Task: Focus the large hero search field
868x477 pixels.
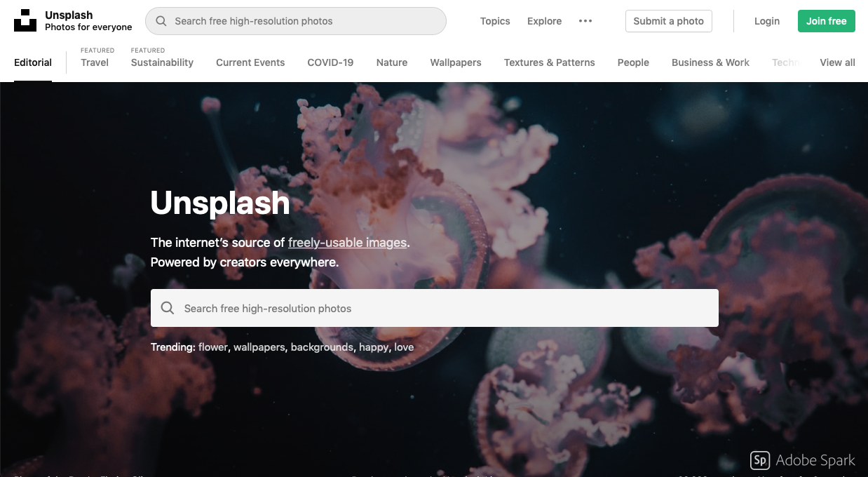Action: tap(435, 308)
